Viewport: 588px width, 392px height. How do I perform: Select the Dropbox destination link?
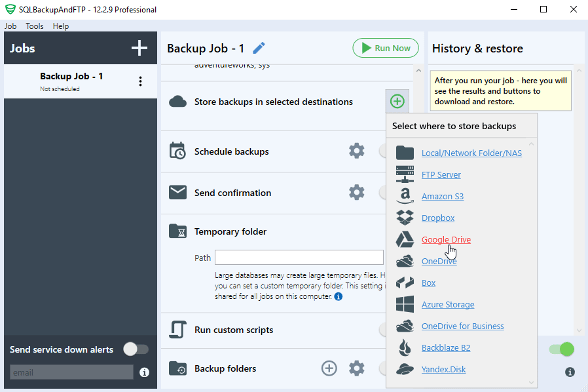pos(438,218)
